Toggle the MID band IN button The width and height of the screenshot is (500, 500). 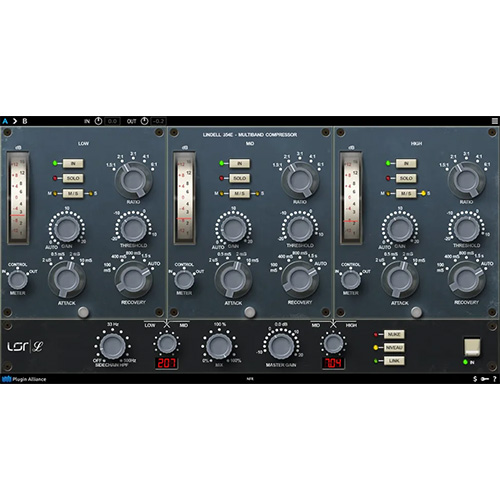(x=239, y=163)
